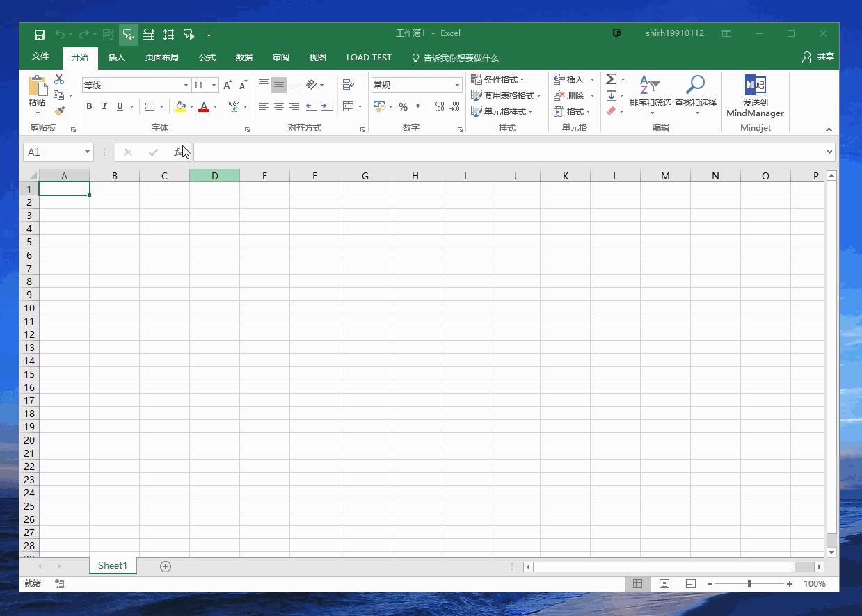Viewport: 862px width, 616px height.
Task: Save the workbook from Quick Access Toolbar
Action: click(x=40, y=34)
